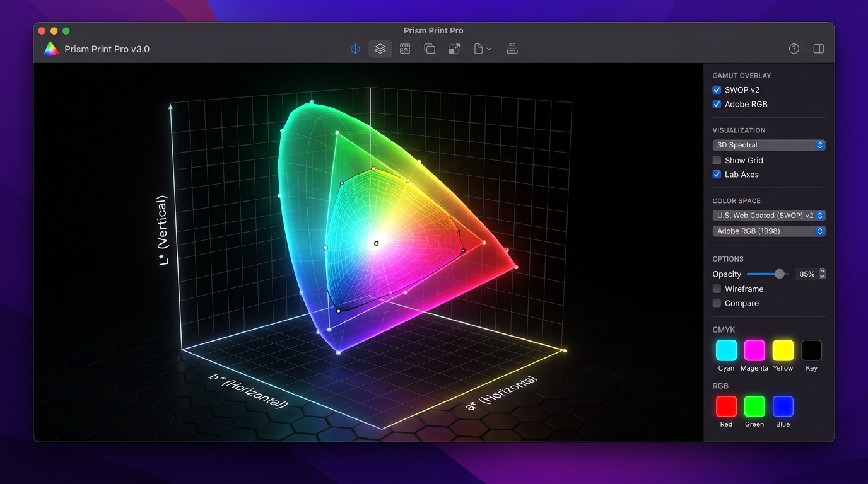Click the scale-with-arrow toolbar icon

tap(454, 49)
